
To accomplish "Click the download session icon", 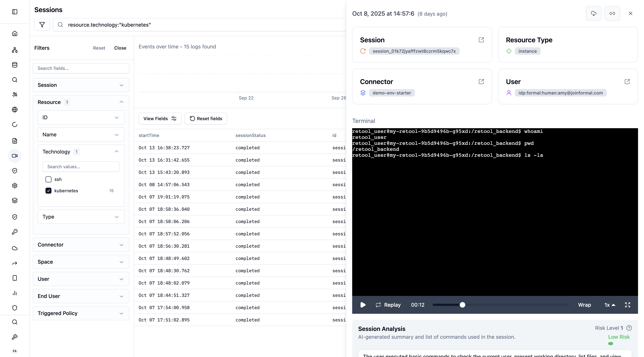I will pos(594,13).
